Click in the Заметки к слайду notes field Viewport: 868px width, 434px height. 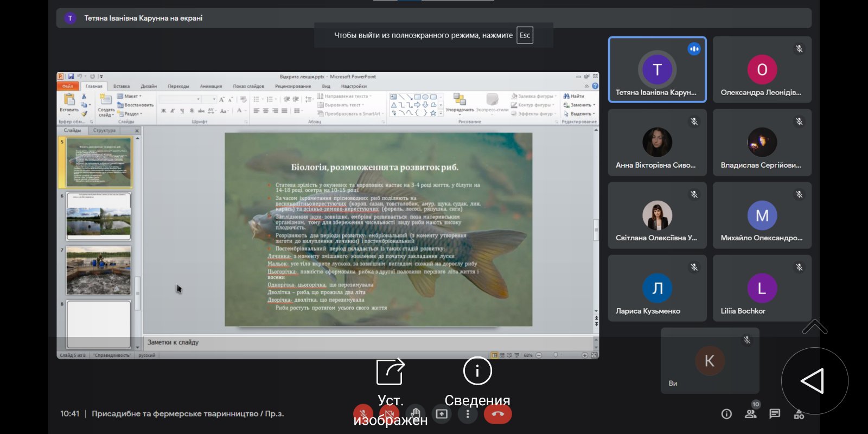coord(368,342)
